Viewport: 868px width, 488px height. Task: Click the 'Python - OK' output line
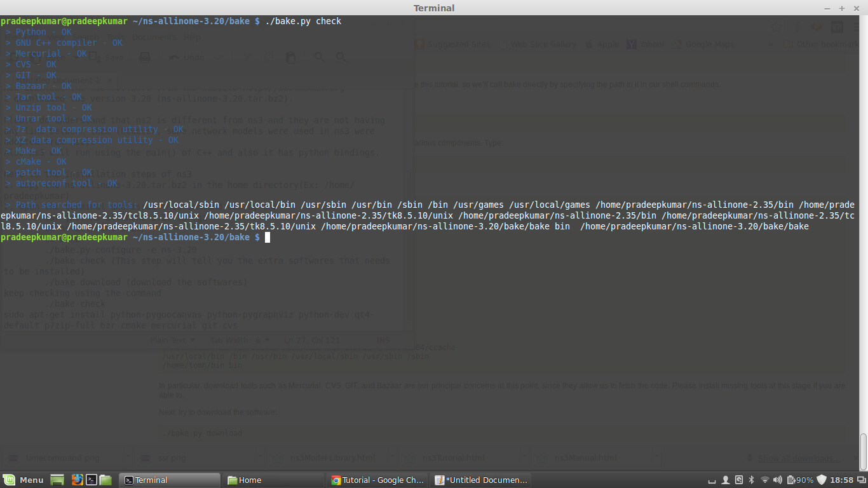point(38,32)
